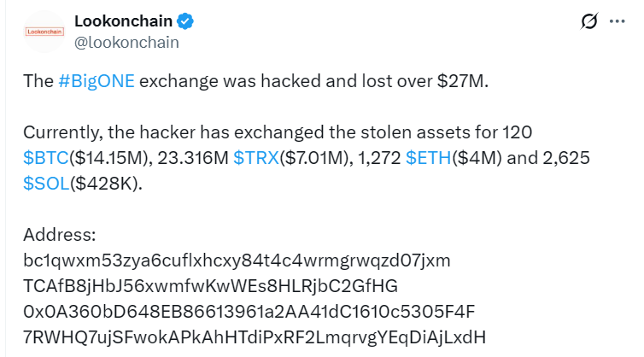644x357 pixels.
Task: Open the $ETH cashtag link
Action: point(429,158)
